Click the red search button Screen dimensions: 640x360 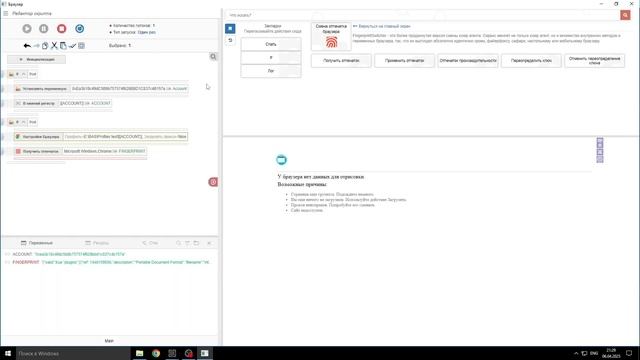point(625,15)
